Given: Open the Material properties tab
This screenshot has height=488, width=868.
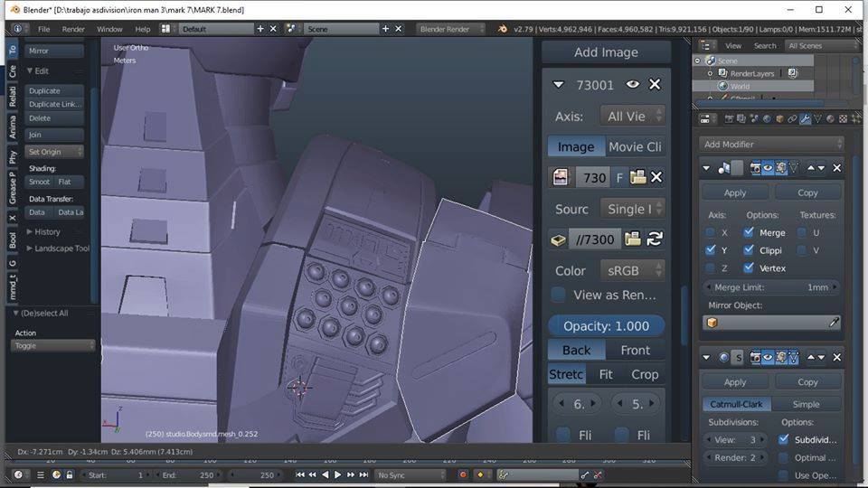Looking at the screenshot, I should (x=830, y=119).
